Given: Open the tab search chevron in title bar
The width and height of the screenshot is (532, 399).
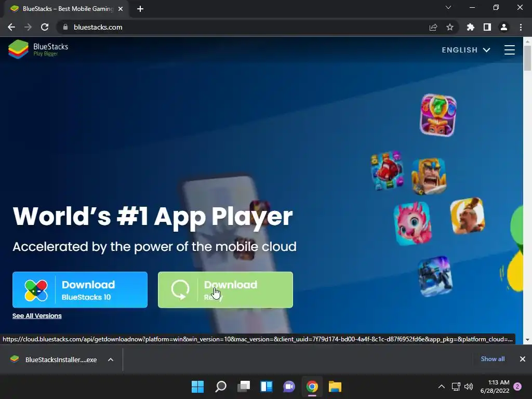Looking at the screenshot, I should pos(448,7).
